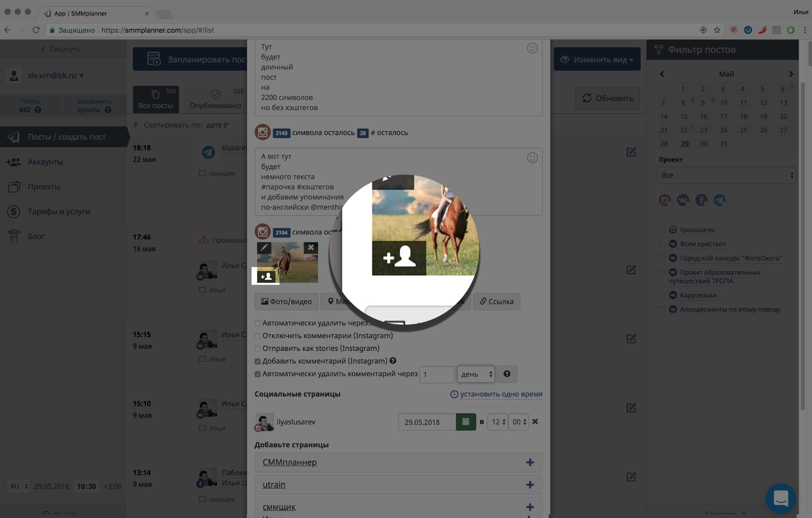Click the tag-person icon on the horse photo
Viewport: 812px width, 518px height.
coord(266,276)
